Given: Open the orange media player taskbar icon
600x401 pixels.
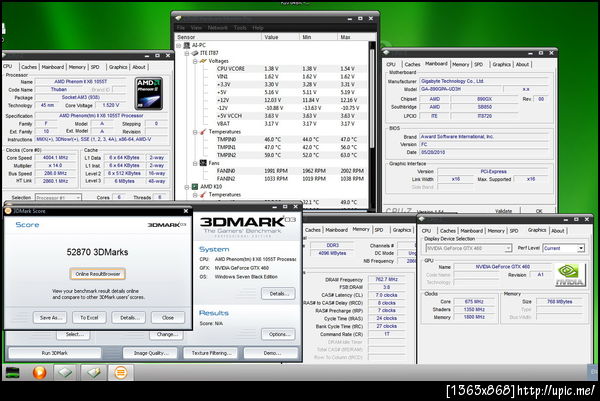Looking at the screenshot, I should (39, 372).
